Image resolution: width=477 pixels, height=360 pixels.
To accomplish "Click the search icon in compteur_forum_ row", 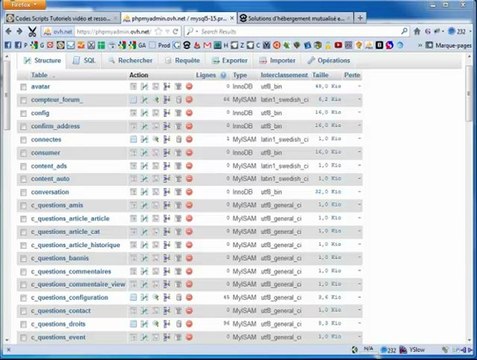I will (156, 100).
